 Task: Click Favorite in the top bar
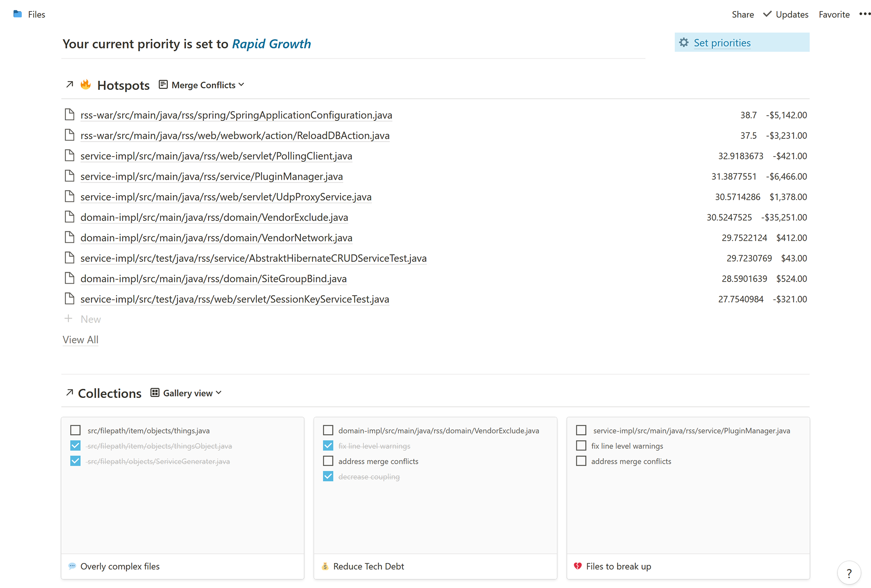click(x=834, y=15)
